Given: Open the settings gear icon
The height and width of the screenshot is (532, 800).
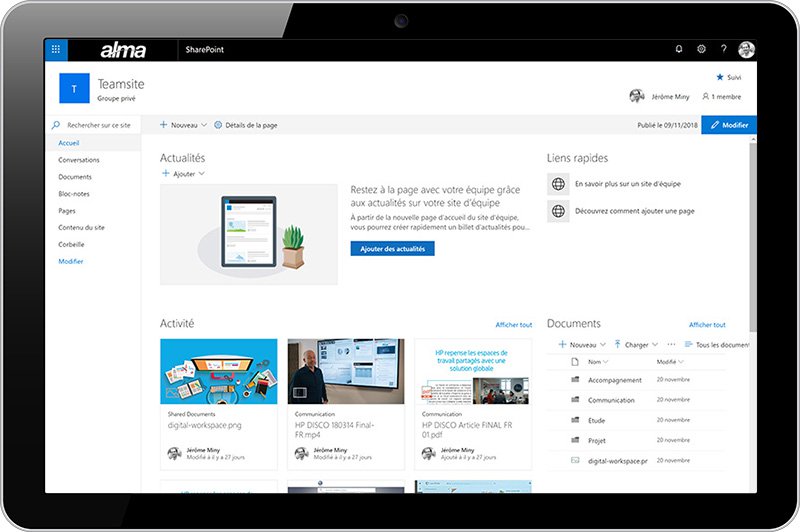Looking at the screenshot, I should 702,49.
